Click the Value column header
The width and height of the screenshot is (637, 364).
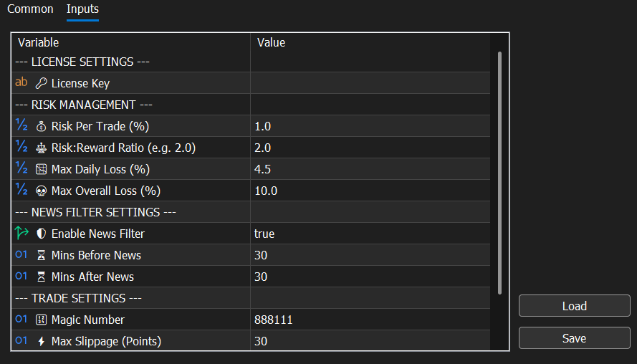[x=271, y=43]
